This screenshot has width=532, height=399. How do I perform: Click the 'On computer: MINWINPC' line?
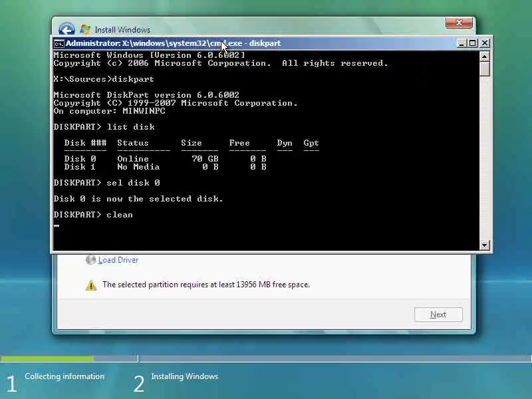point(110,111)
